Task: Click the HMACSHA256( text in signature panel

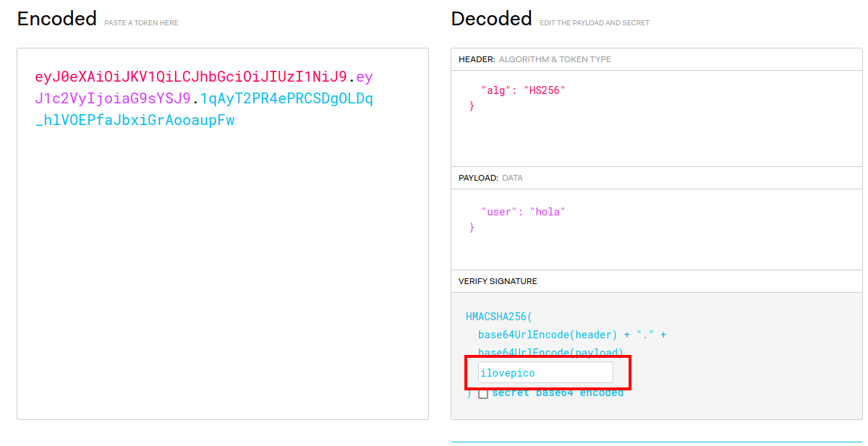Action: 499,317
